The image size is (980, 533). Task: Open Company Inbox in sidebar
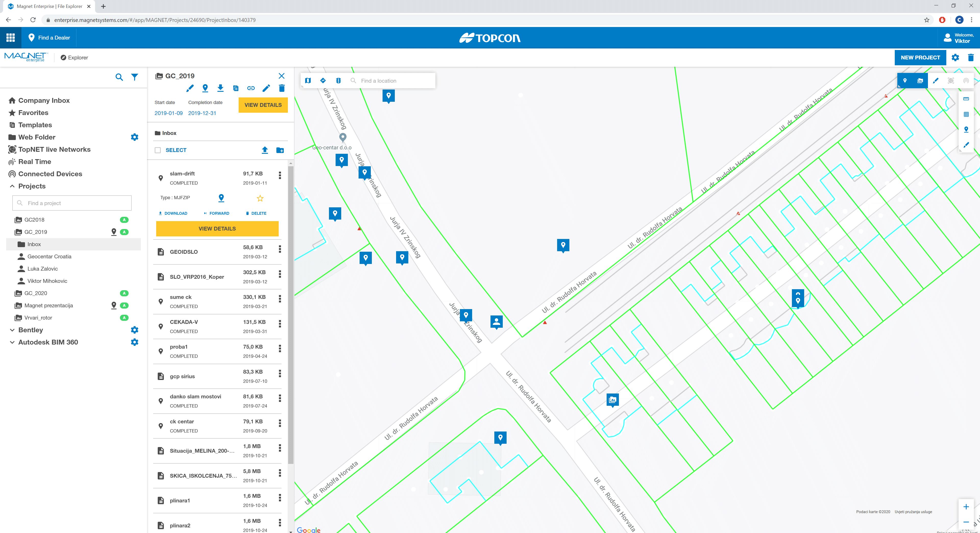[x=44, y=100]
